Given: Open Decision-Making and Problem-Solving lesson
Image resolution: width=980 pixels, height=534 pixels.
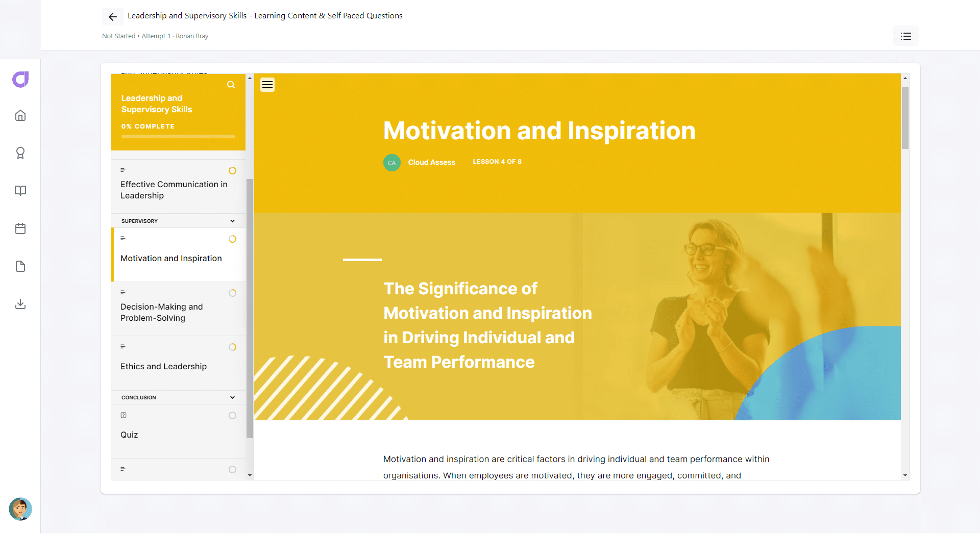Looking at the screenshot, I should 179,309.
